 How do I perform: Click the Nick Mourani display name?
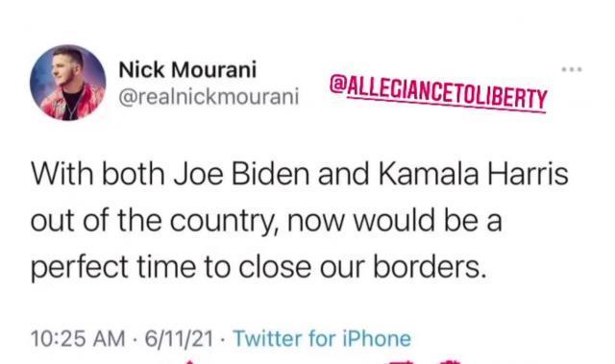tap(187, 70)
